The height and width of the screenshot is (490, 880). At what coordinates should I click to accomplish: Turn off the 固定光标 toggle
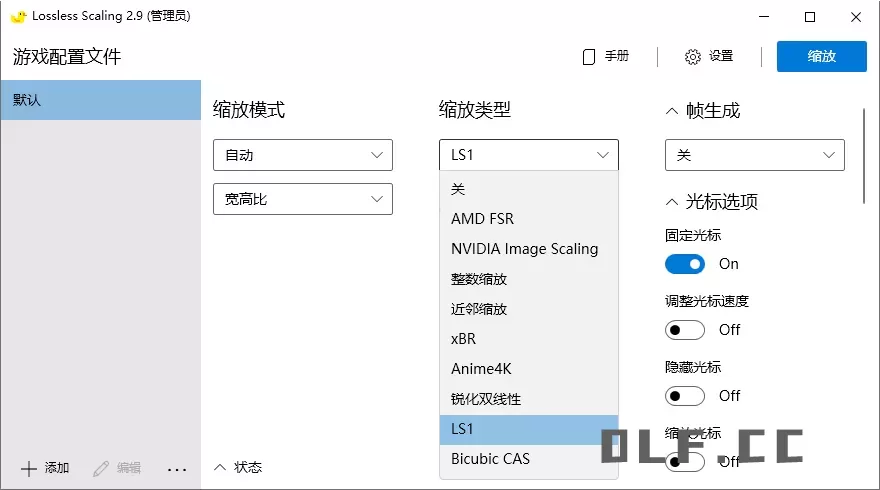(x=685, y=264)
